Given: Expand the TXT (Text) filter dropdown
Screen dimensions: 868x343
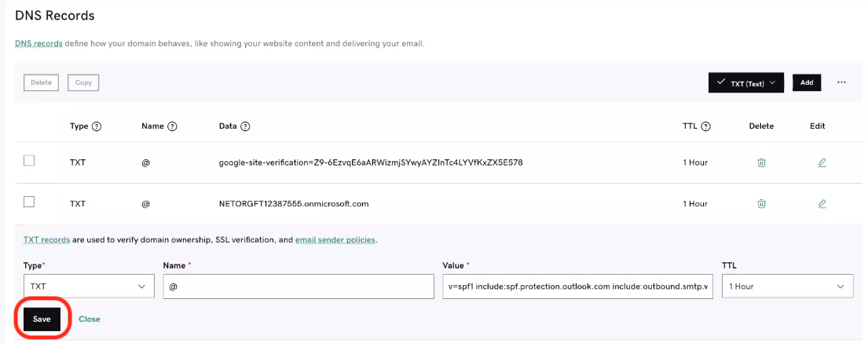Looking at the screenshot, I should [746, 82].
